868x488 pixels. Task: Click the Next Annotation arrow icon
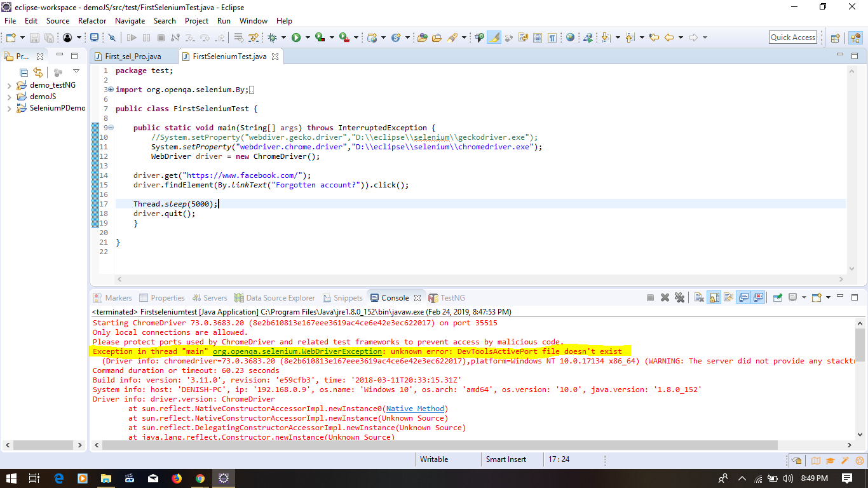(606, 37)
